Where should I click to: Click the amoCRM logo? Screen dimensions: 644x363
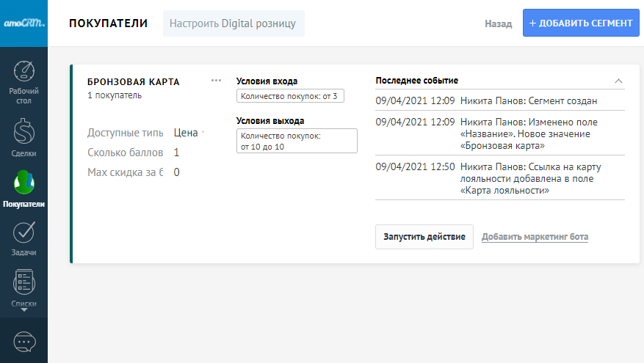(23, 23)
